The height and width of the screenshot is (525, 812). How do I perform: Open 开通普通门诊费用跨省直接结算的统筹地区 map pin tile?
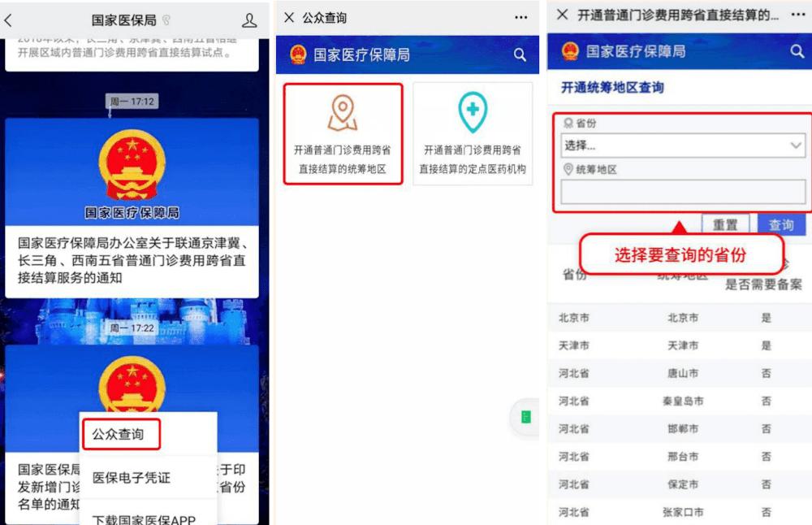(343, 134)
